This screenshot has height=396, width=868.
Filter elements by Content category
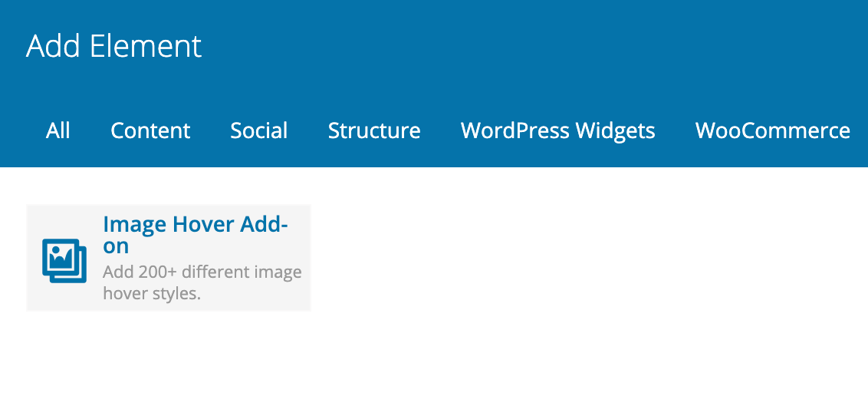pyautogui.click(x=150, y=130)
